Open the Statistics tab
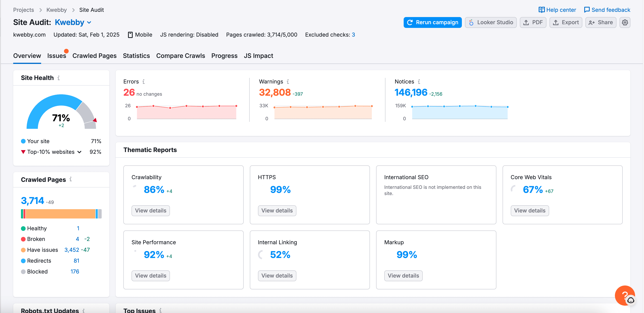 136,56
